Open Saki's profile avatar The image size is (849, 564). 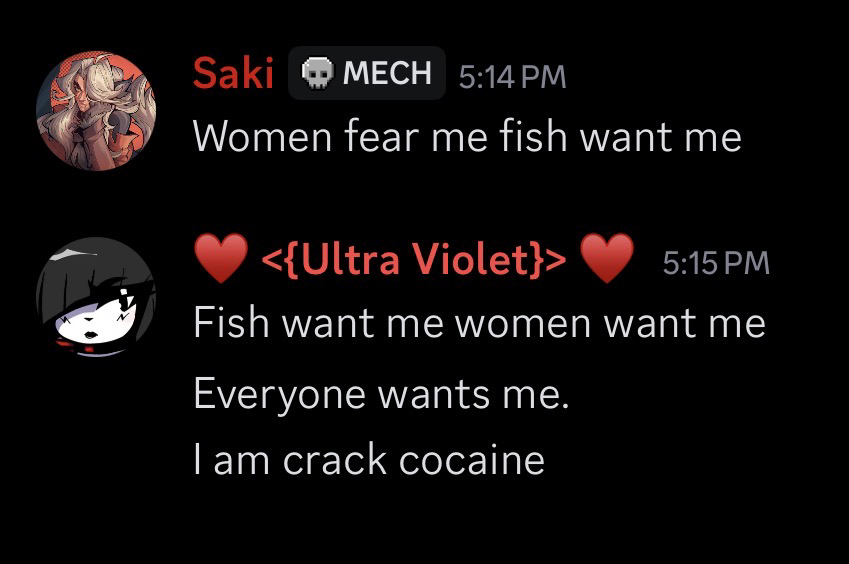[x=96, y=110]
